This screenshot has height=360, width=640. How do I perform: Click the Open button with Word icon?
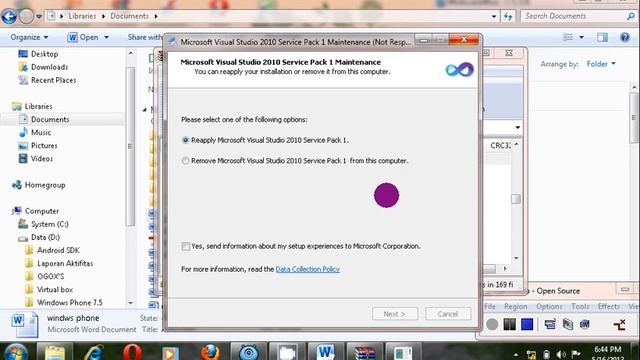(x=83, y=37)
